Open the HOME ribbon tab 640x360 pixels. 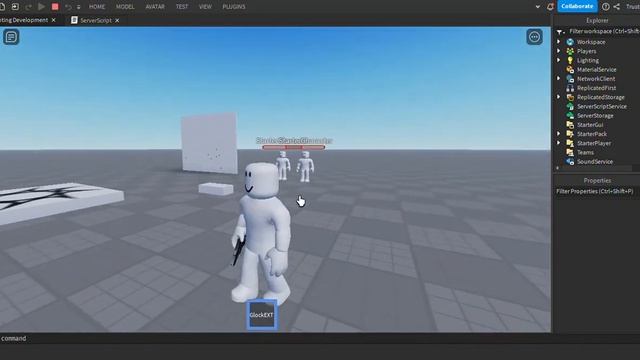coord(97,7)
